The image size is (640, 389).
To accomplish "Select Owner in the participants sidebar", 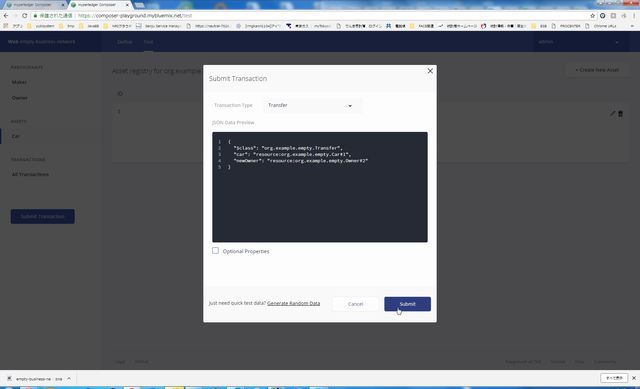I will tap(20, 98).
